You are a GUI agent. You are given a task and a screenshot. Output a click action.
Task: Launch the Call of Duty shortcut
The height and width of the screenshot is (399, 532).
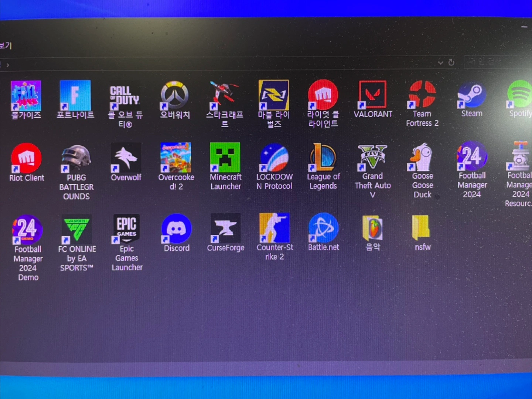pos(125,96)
